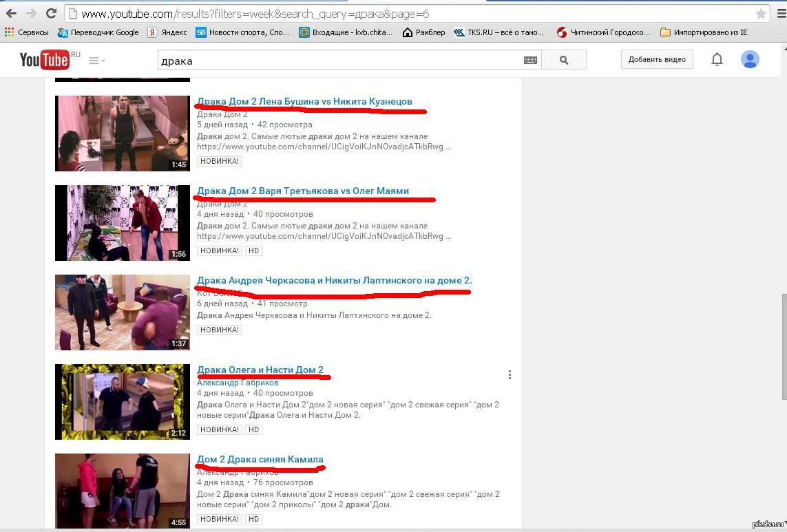This screenshot has height=532, width=787.
Task: Click the text '6 дней назад • 41 просмотр'
Action: point(252,303)
